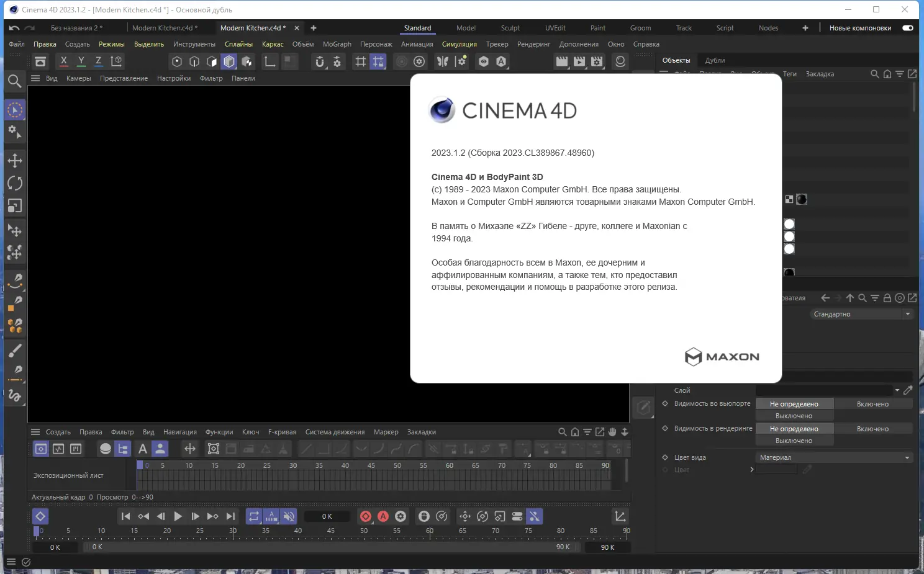
Task: Click the Attribute Manager lock icon
Action: click(887, 298)
